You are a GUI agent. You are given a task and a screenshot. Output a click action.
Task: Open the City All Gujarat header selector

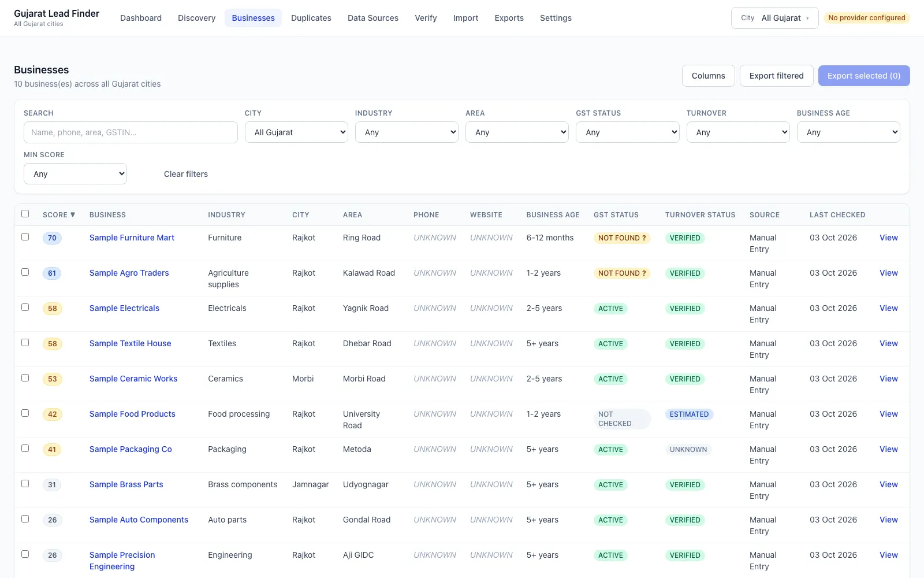click(x=774, y=18)
